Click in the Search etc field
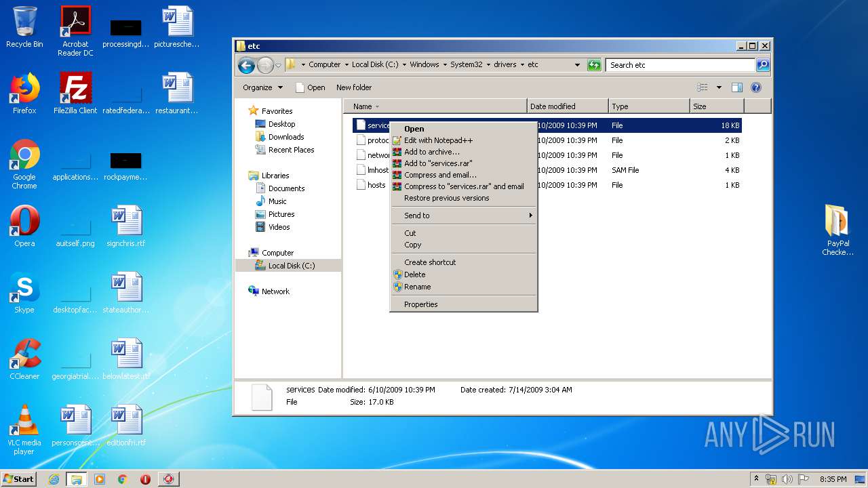 (x=680, y=65)
